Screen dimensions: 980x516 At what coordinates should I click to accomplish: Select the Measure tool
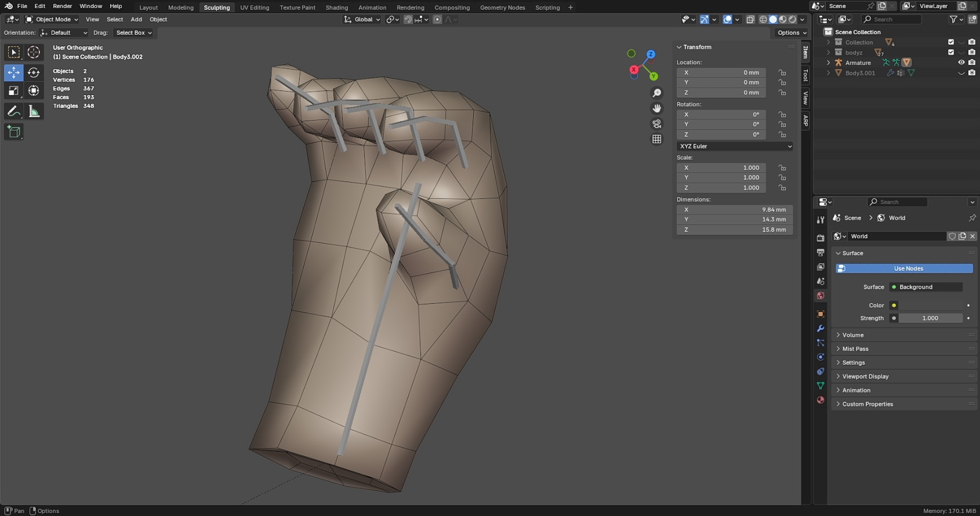(34, 111)
